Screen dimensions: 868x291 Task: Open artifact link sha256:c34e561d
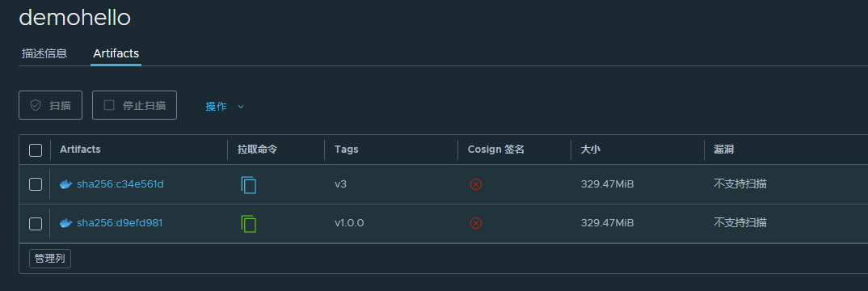click(x=120, y=184)
